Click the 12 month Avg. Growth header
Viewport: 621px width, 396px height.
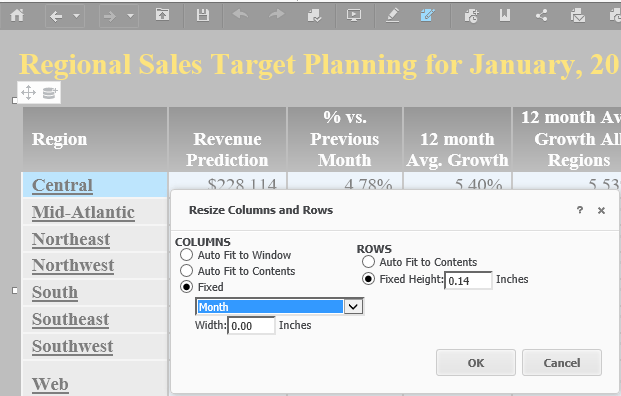(x=457, y=139)
